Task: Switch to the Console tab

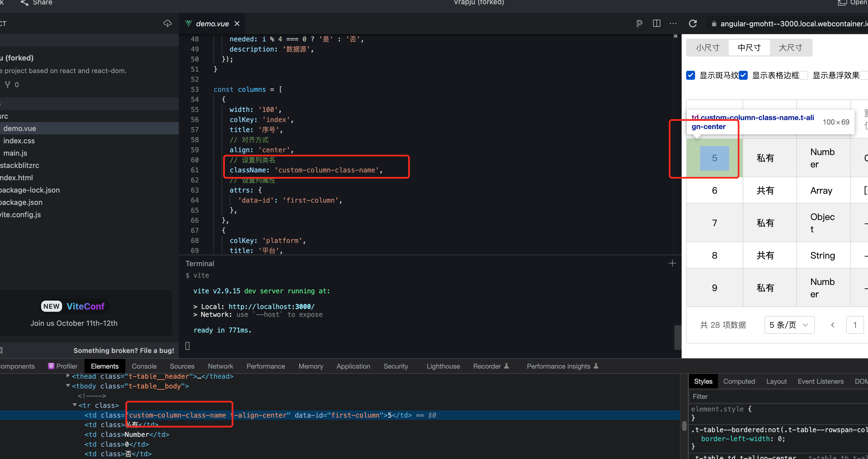Action: [144, 366]
